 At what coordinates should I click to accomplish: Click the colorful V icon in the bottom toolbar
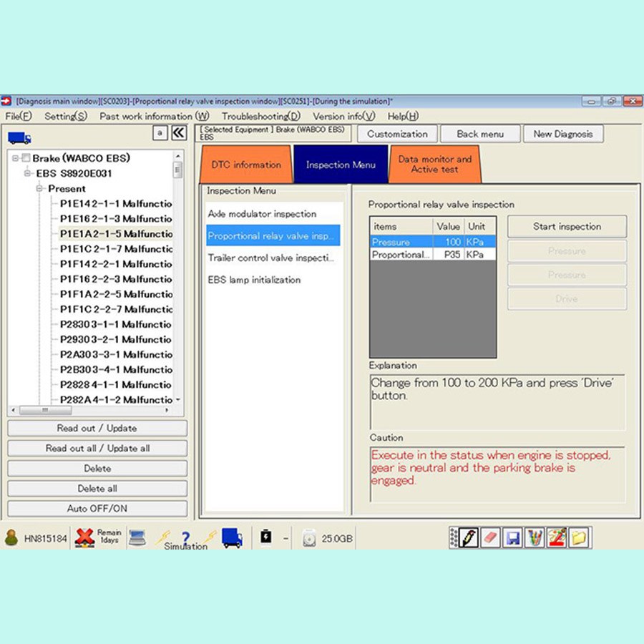[x=535, y=537]
